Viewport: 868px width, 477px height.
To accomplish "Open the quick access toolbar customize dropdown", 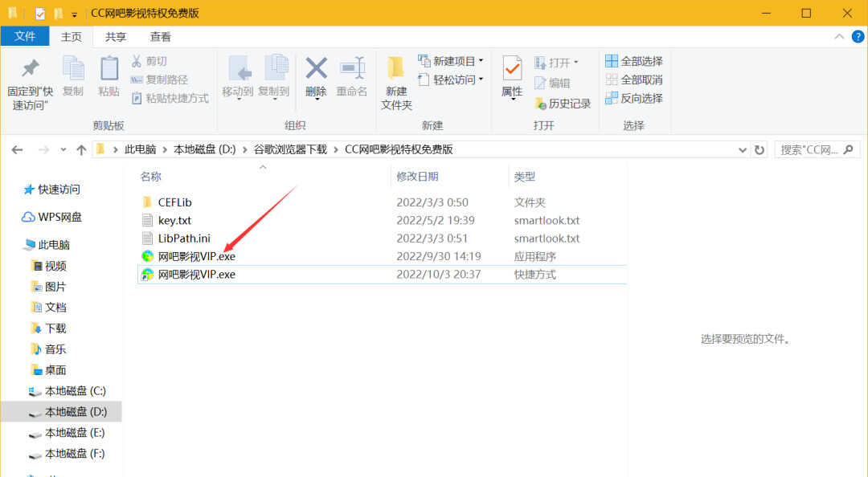I will coord(74,14).
